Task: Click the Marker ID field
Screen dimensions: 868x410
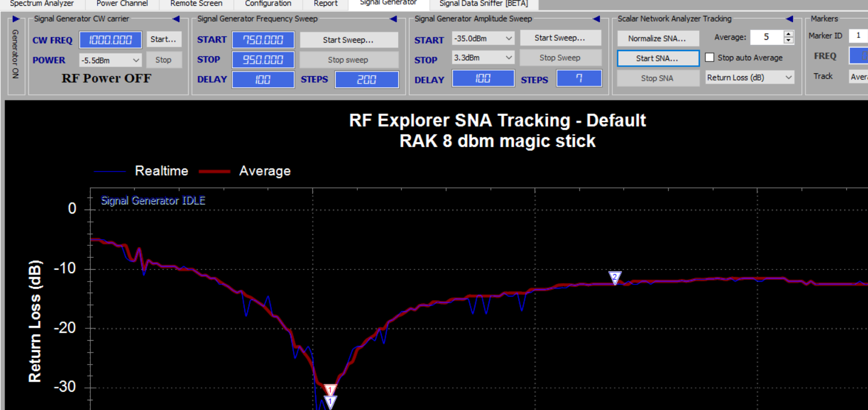Action: 858,36
